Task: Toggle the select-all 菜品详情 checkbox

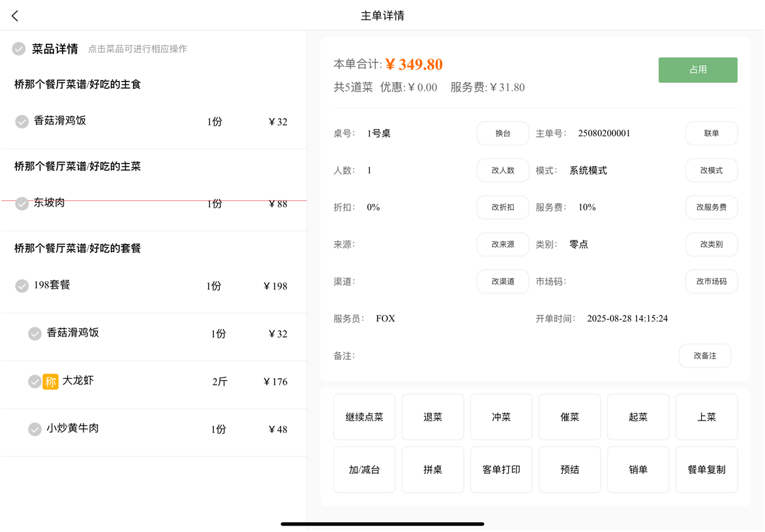Action: 19,49
